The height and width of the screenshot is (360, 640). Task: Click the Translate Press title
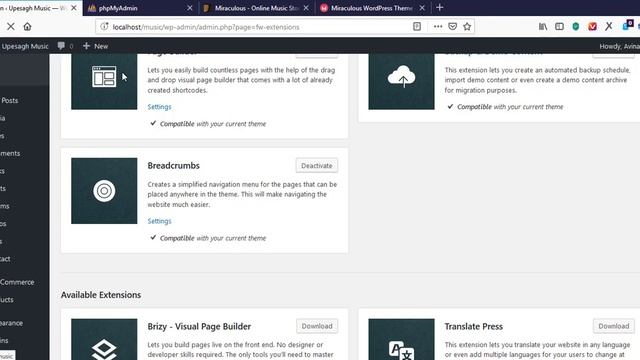pyautogui.click(x=473, y=327)
